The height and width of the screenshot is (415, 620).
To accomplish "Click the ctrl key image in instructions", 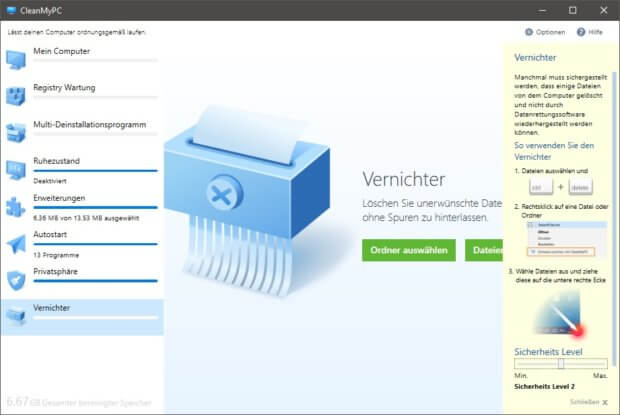I will [x=541, y=187].
